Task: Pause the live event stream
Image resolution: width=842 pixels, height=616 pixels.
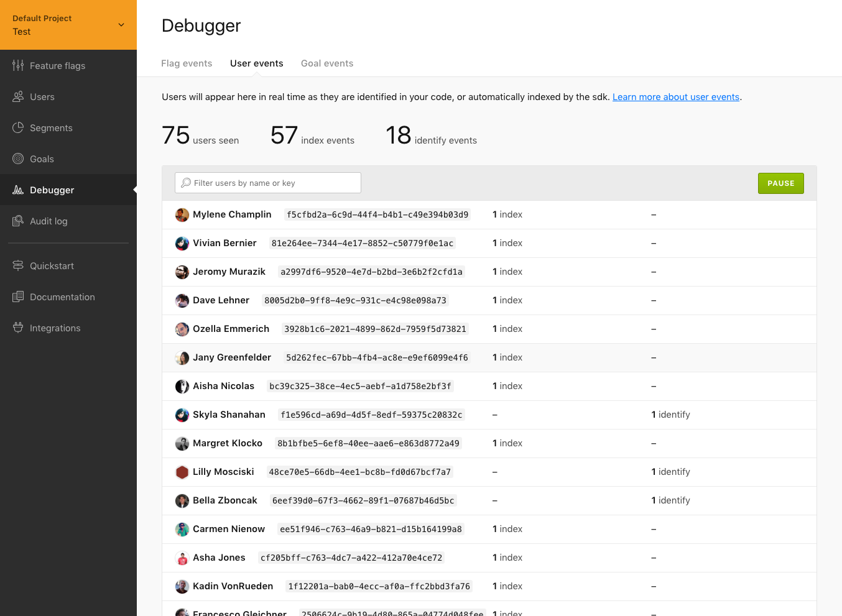Action: [x=780, y=183]
